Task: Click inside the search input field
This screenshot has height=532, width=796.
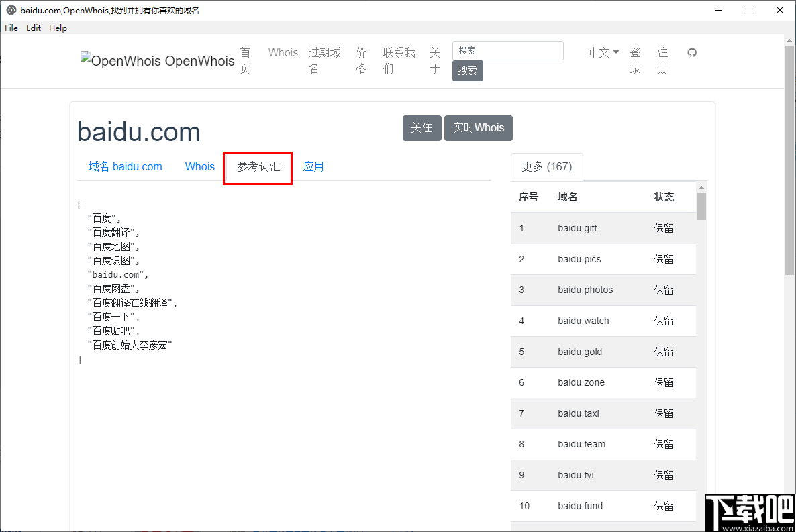Action: tap(507, 50)
